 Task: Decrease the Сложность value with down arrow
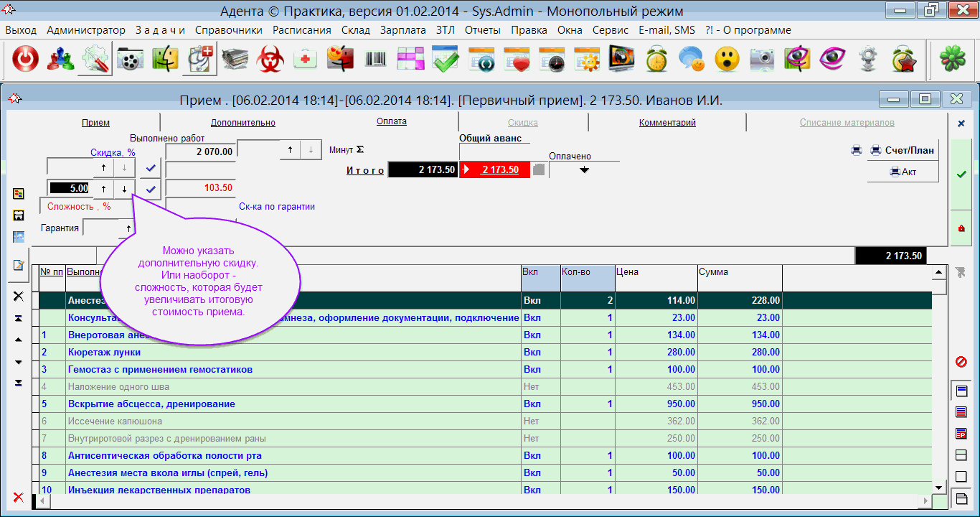(124, 189)
